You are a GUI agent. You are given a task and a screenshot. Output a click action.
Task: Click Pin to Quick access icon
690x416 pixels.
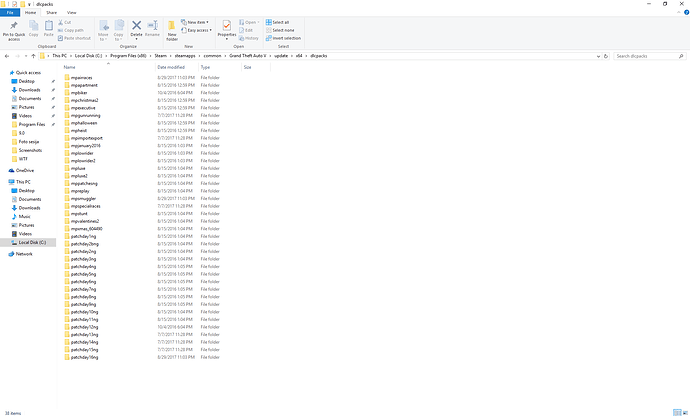pyautogui.click(x=14, y=30)
